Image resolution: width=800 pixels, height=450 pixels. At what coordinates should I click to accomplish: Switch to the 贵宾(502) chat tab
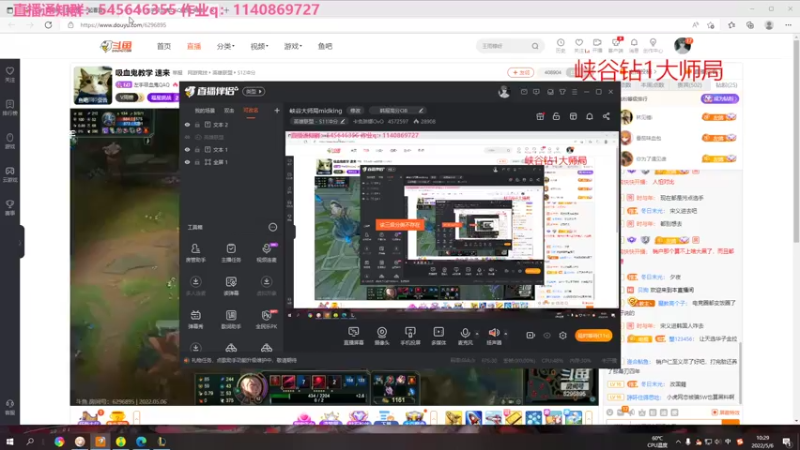click(689, 85)
